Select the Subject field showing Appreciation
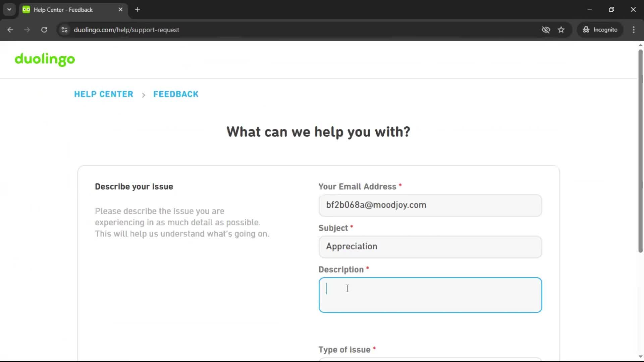The width and height of the screenshot is (644, 362). tap(430, 247)
